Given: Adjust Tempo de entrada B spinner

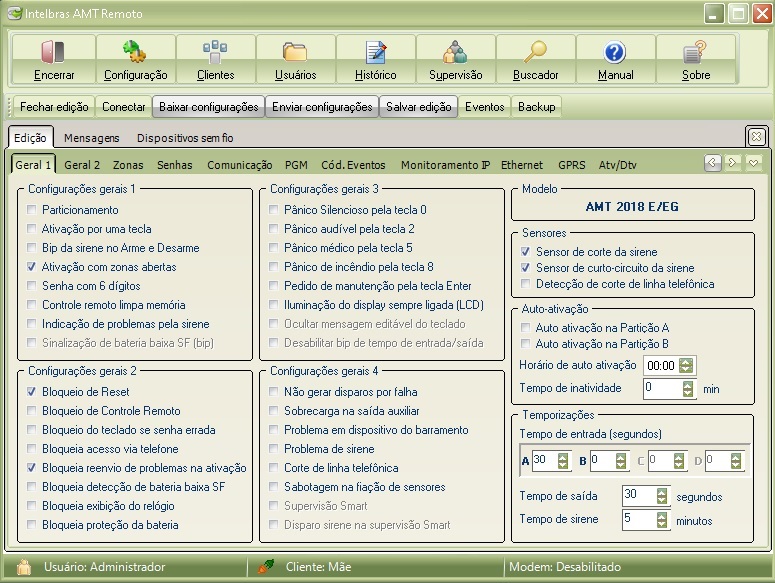Looking at the screenshot, I should pyautogui.click(x=621, y=460).
